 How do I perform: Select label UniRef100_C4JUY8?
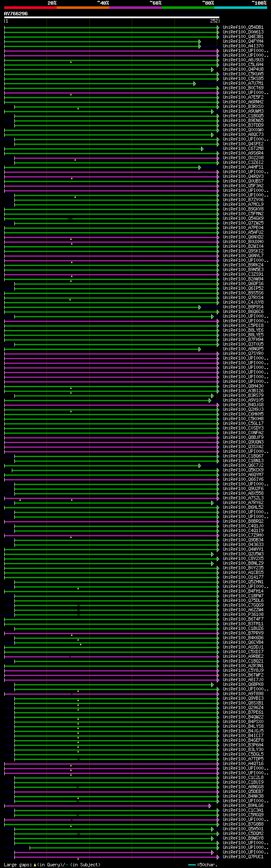click(243, 302)
